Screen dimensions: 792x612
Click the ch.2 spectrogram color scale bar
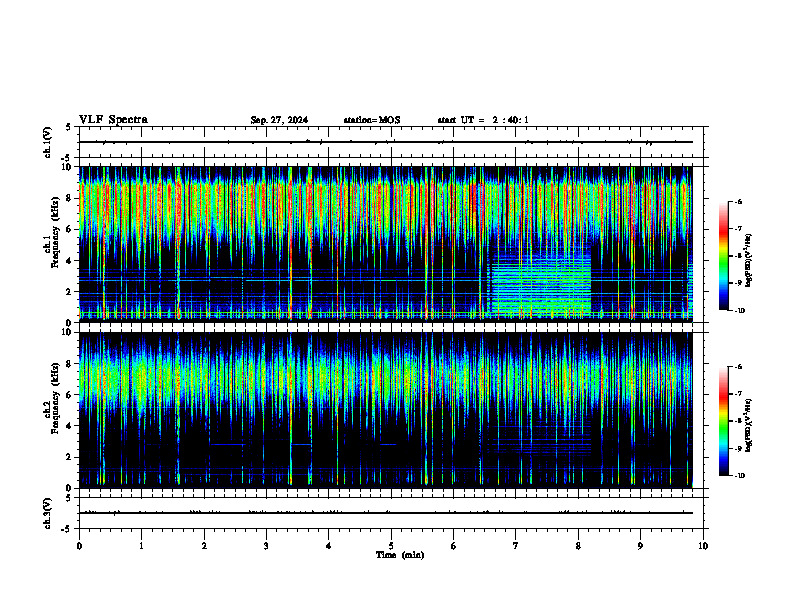click(x=723, y=421)
